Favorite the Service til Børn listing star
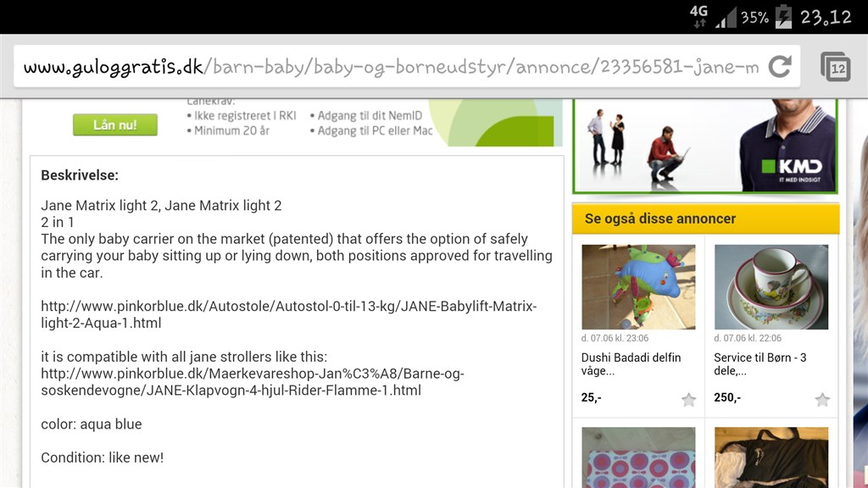 pyautogui.click(x=821, y=400)
